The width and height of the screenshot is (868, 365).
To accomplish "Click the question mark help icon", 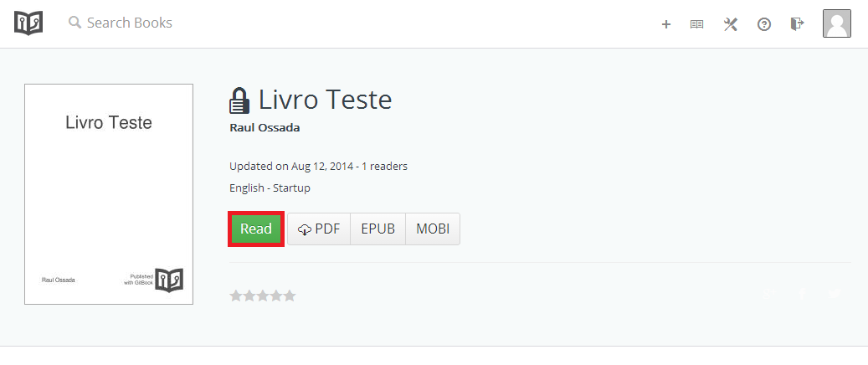I will 763,24.
